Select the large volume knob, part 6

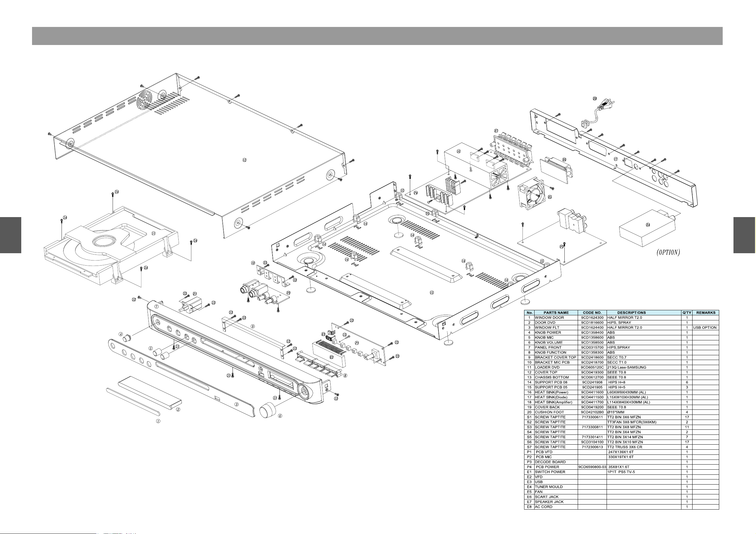(x=268, y=411)
